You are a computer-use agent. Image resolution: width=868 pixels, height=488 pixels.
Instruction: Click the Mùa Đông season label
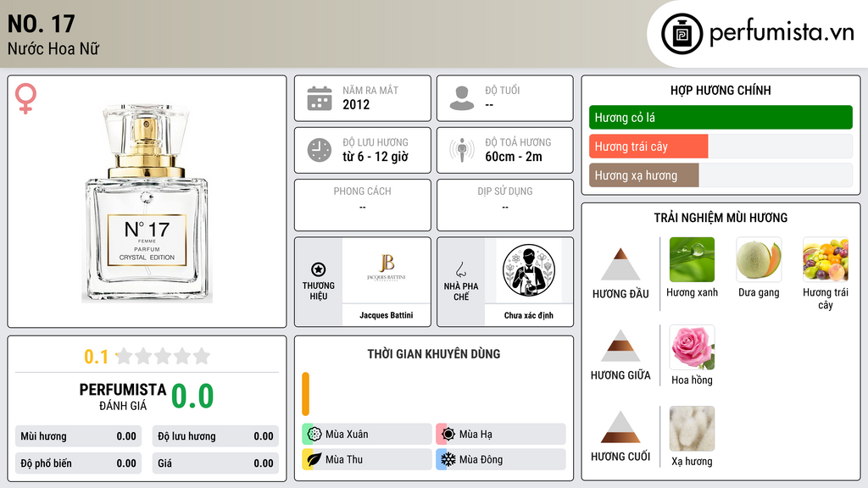click(481, 459)
